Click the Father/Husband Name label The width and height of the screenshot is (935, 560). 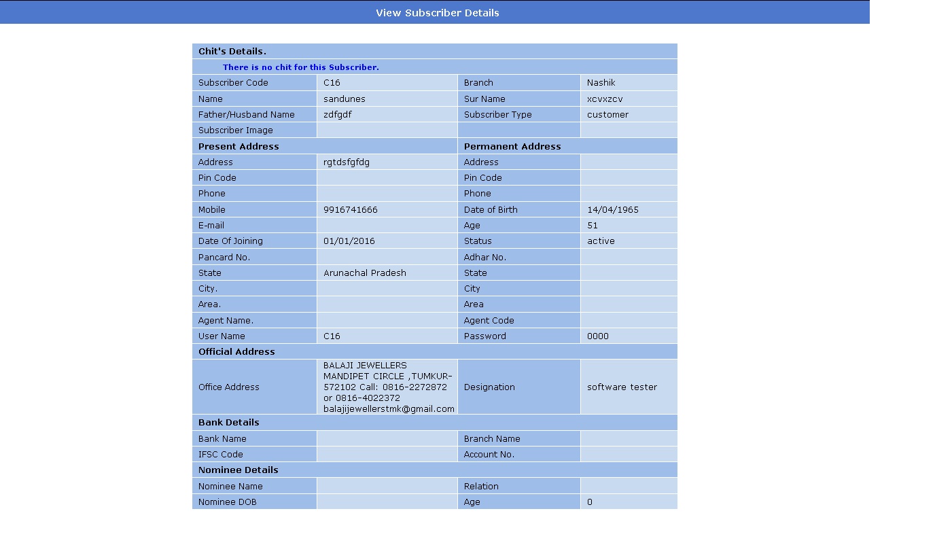247,115
